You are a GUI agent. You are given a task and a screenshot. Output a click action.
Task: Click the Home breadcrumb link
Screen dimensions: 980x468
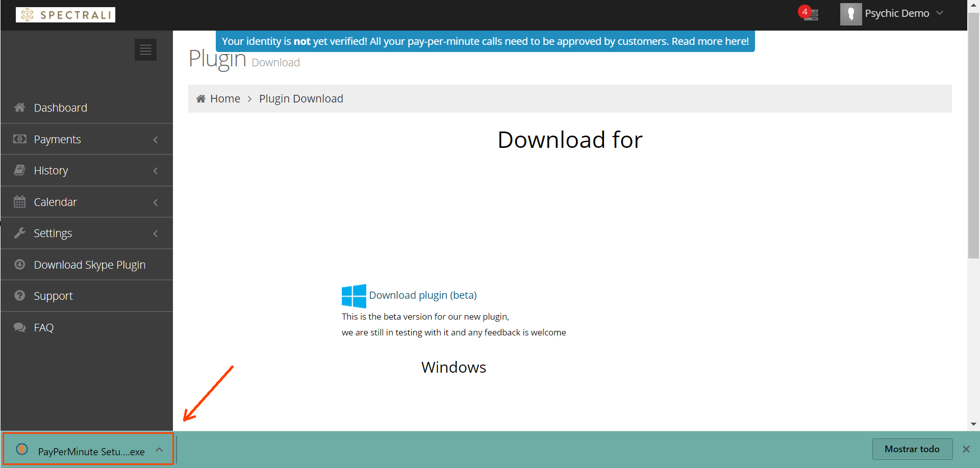224,98
